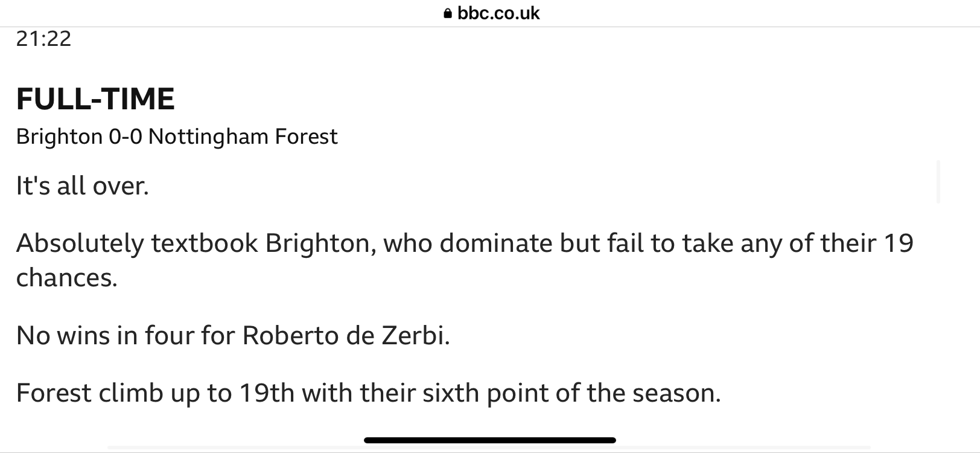This screenshot has width=980, height=453.
Task: Select the word Brighton in the score line
Action: click(59, 137)
